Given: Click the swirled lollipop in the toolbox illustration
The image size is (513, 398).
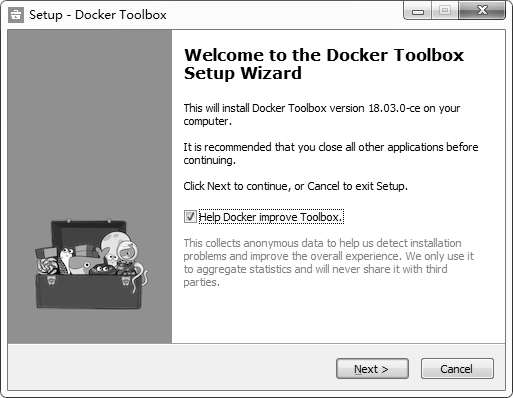Looking at the screenshot, I should click(46, 266).
